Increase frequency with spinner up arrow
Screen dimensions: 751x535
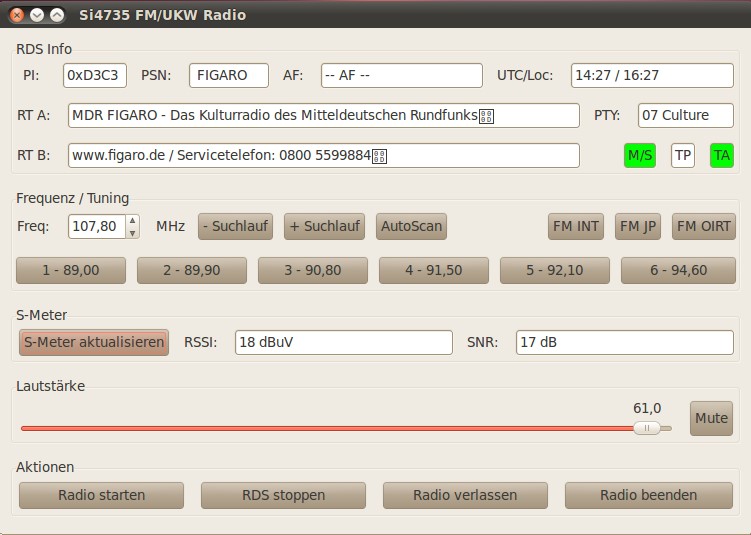(x=133, y=221)
